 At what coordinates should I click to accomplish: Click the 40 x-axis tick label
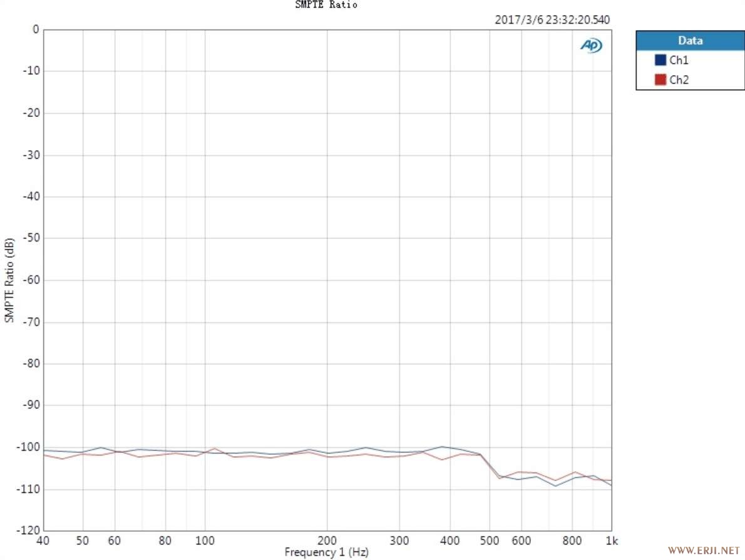click(43, 541)
